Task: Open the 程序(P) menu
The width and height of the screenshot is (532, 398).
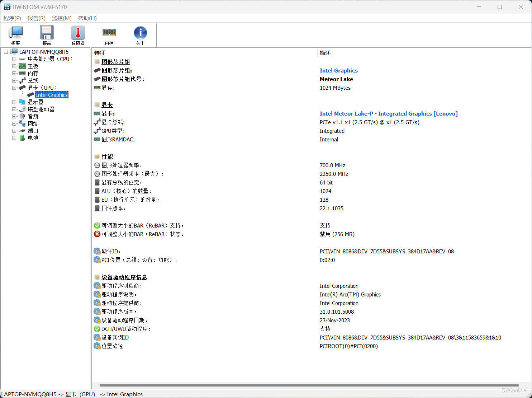Action: point(12,18)
